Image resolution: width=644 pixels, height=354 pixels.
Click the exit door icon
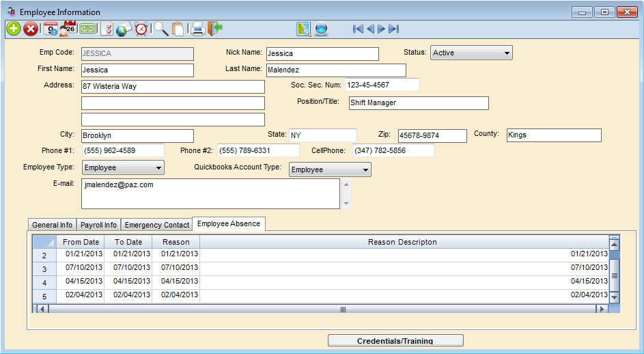[215, 29]
